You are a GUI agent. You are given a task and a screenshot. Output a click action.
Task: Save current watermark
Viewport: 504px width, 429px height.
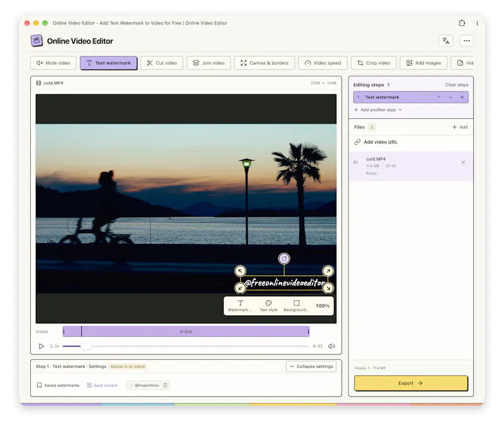tap(102, 385)
